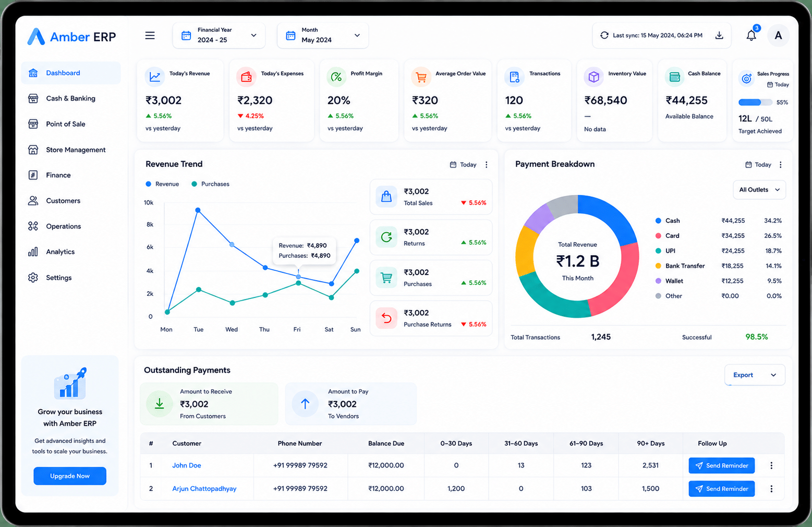Go to Dashboard in sidebar
Screen dimensions: 812x527
coord(71,73)
